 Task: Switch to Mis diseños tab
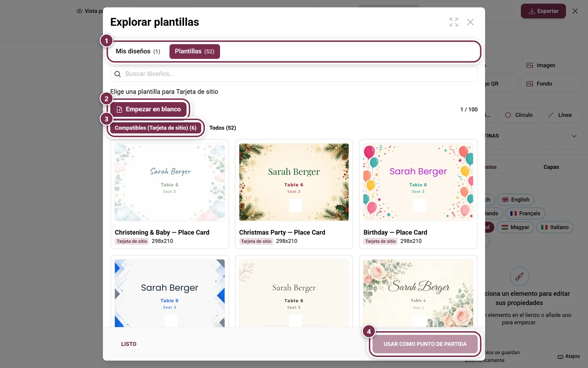(138, 52)
